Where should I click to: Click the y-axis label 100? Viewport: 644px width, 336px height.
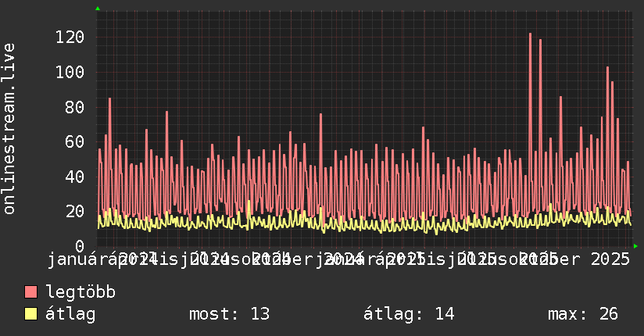[x=70, y=73]
